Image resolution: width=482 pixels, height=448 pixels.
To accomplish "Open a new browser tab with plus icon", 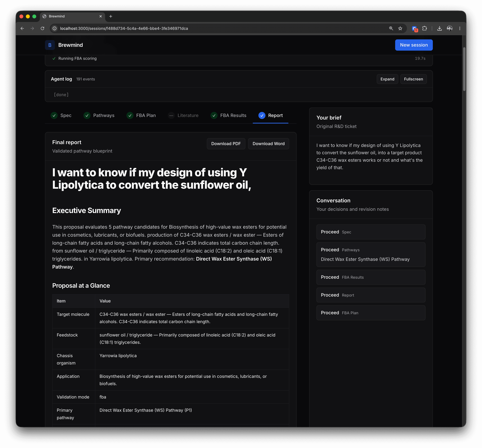I will pos(111,16).
